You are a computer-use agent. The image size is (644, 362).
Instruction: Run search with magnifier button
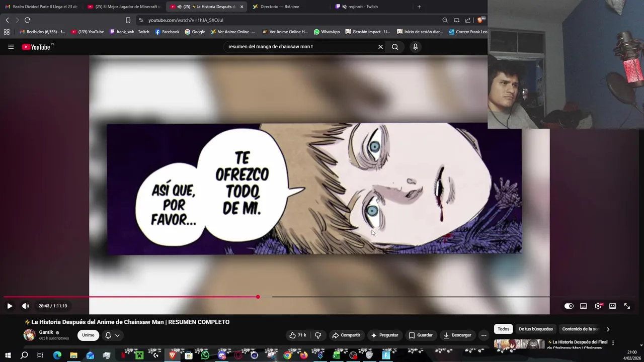[x=395, y=47]
